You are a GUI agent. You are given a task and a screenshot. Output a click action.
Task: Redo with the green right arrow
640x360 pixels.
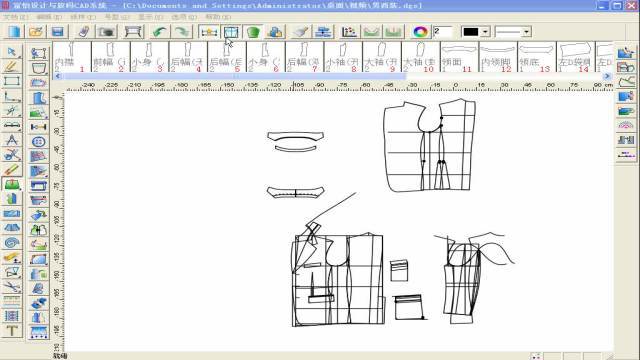pos(182,32)
